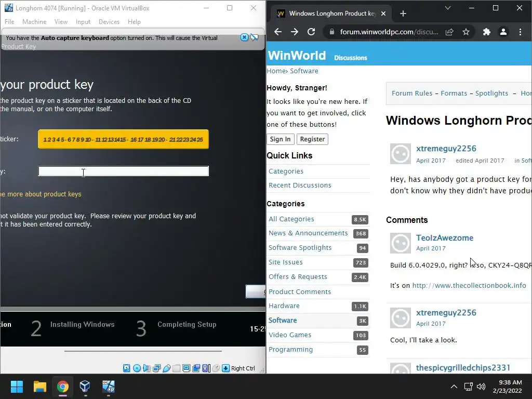The height and width of the screenshot is (399, 532).
Task: Open thecollectionbook.info link in comment
Action: click(469, 286)
